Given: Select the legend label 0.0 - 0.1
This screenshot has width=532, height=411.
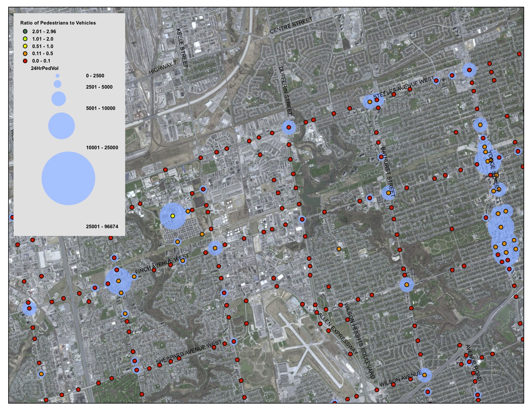Looking at the screenshot, I should point(41,61).
